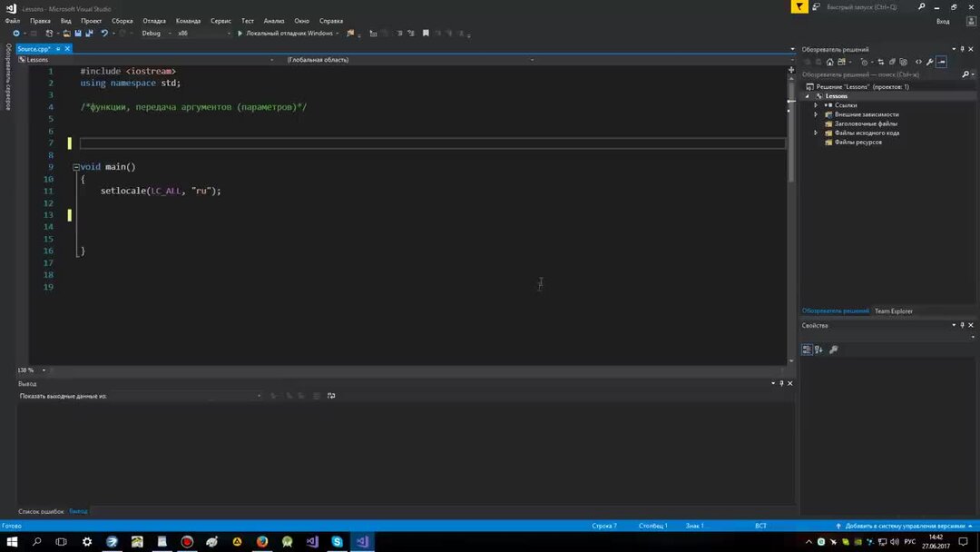Image resolution: width=980 pixels, height=552 pixels.
Task: Open the Справка menu
Action: [330, 21]
